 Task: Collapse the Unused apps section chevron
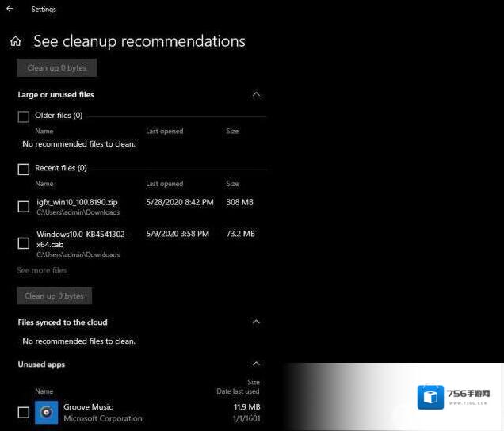click(256, 364)
